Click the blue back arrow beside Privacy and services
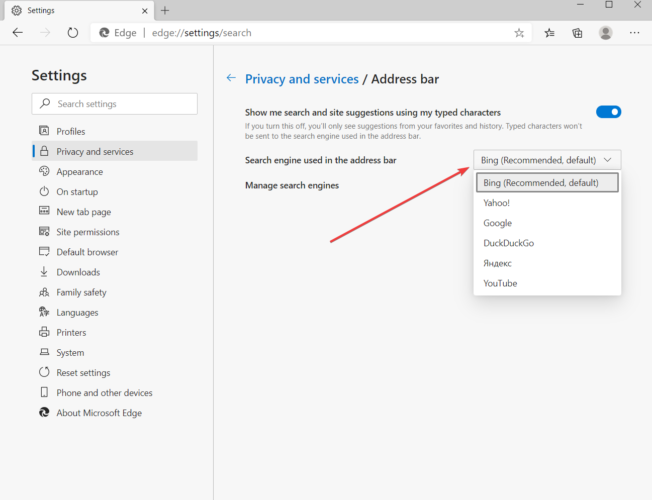Image resolution: width=652 pixels, height=500 pixels. [x=231, y=78]
